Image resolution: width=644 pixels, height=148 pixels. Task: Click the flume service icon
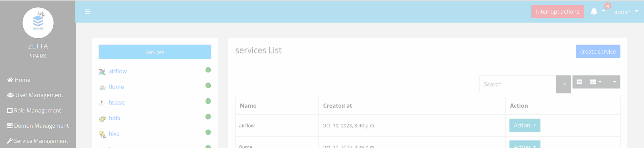102,87
